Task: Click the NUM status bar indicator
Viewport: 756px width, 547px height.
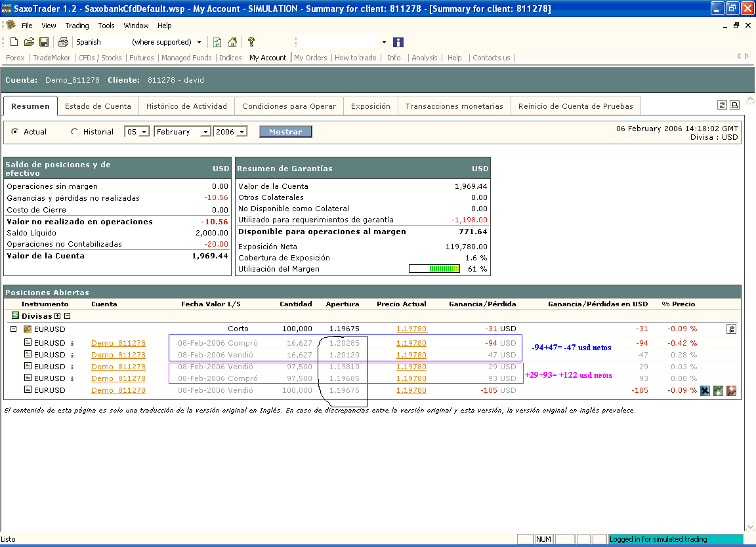Action: 543,539
